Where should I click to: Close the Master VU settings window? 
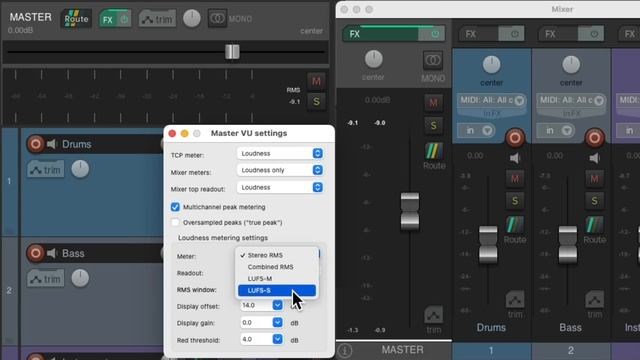pos(172,133)
